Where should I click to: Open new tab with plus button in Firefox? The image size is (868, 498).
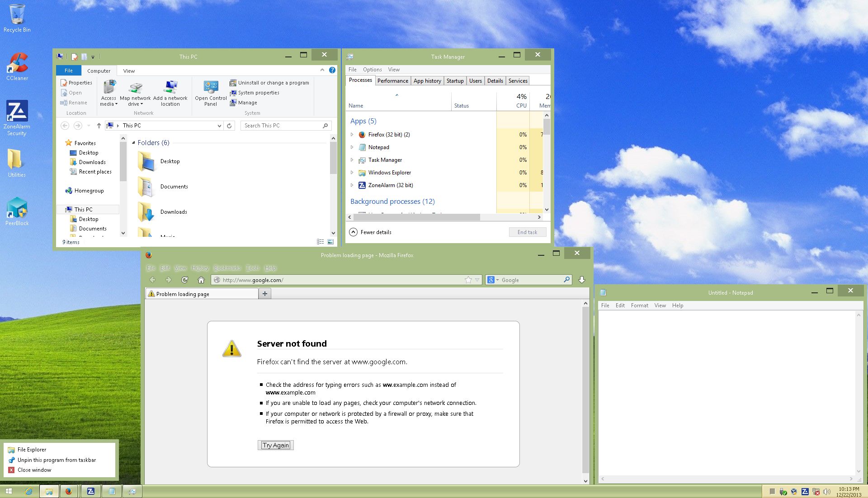click(265, 294)
